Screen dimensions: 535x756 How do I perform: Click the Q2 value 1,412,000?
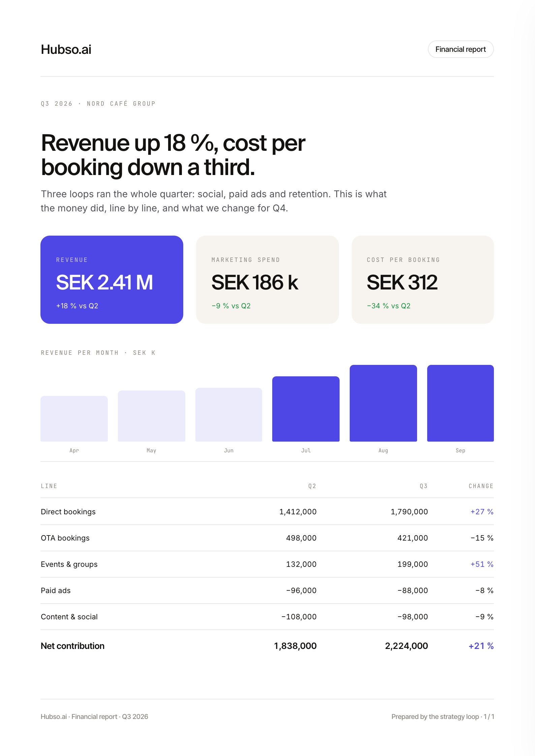pos(298,512)
